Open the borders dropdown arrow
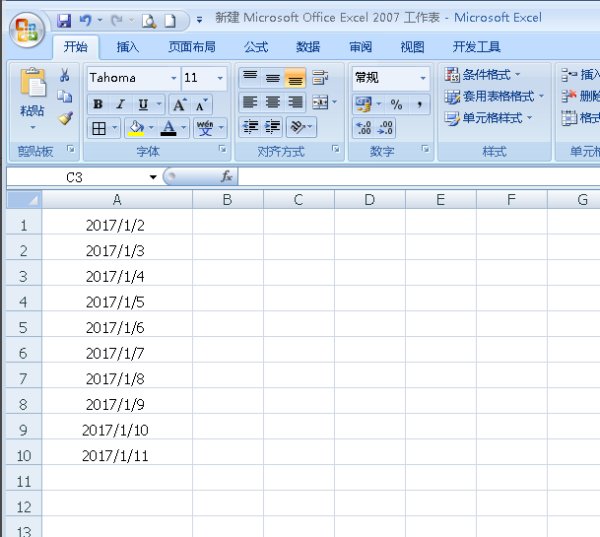Screen dimensions: 600x537 click(114, 128)
